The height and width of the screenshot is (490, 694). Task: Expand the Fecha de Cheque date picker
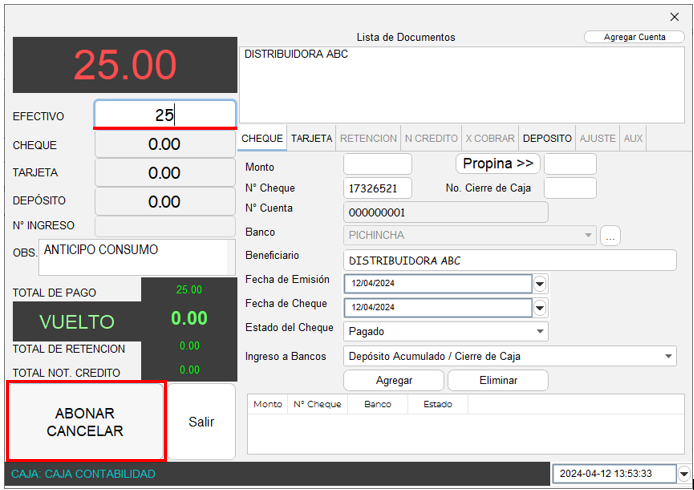[x=540, y=307]
